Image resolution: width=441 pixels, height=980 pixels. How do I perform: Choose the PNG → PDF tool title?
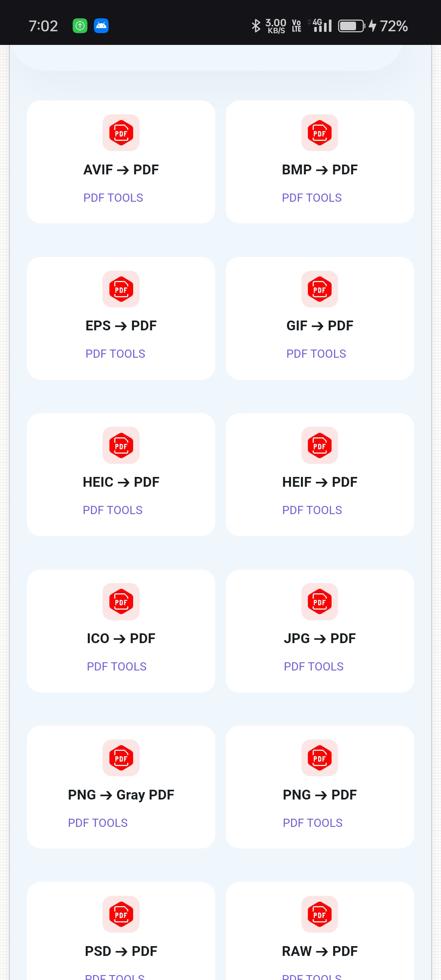click(x=320, y=795)
